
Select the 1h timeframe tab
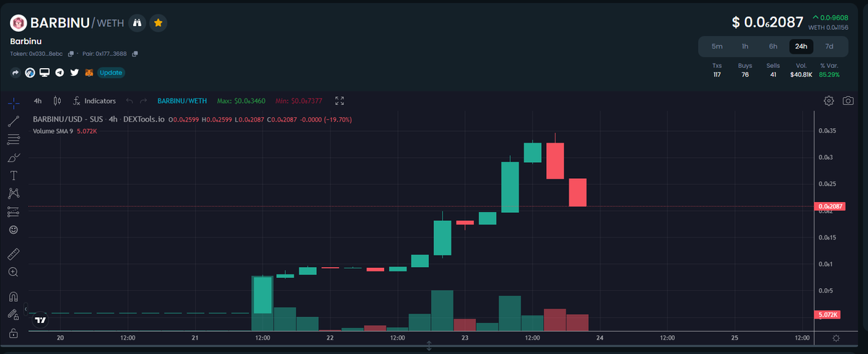tap(745, 46)
